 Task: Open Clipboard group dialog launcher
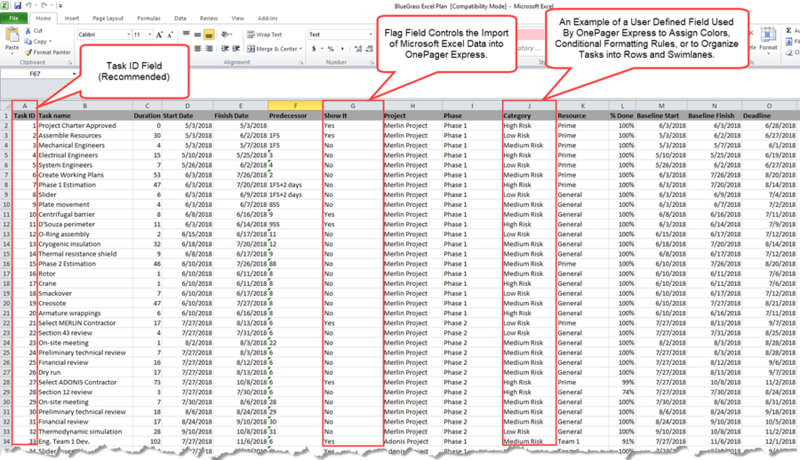click(70, 62)
